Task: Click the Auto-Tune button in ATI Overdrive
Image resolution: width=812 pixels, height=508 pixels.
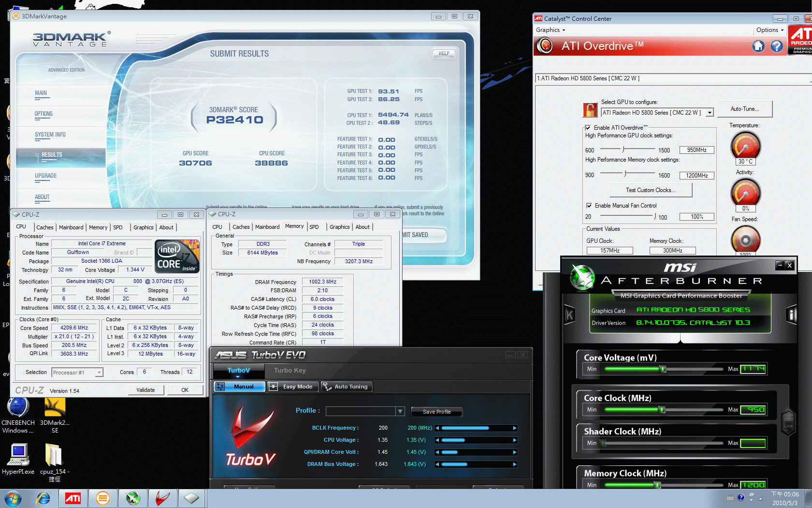Action: pos(745,109)
